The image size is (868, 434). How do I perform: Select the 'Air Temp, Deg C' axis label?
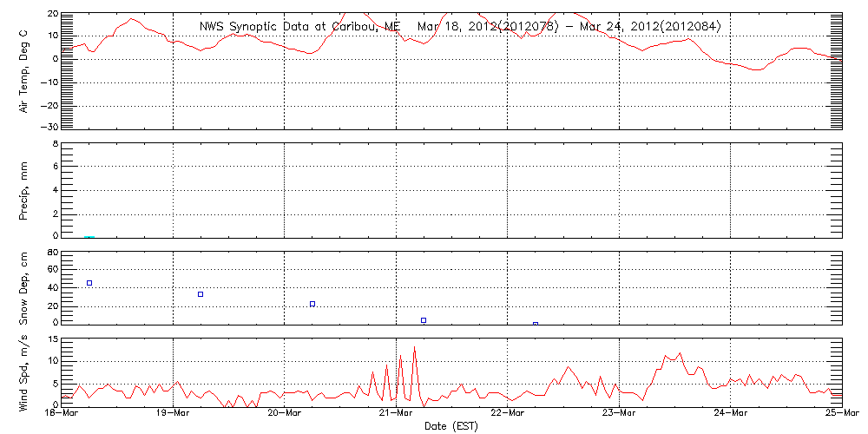click(x=24, y=69)
